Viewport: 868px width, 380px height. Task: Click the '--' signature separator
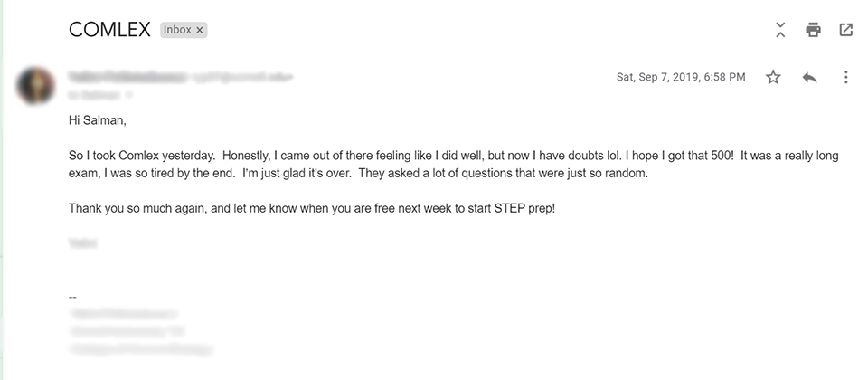click(72, 297)
